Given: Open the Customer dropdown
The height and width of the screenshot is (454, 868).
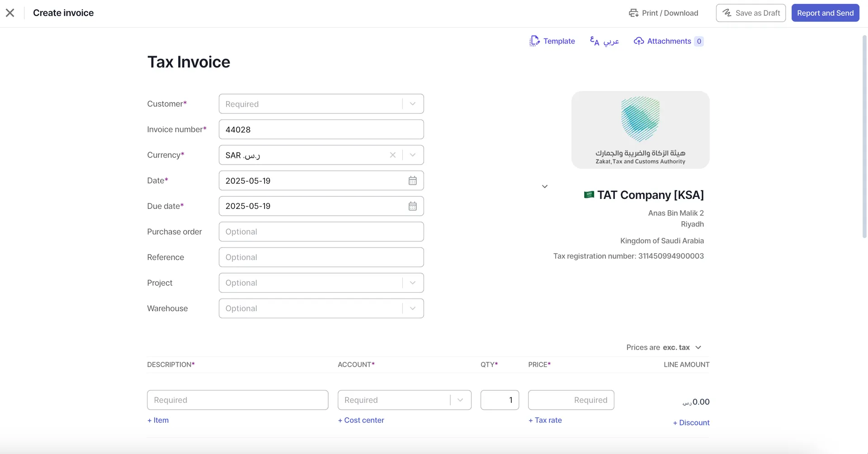Looking at the screenshot, I should coord(412,104).
